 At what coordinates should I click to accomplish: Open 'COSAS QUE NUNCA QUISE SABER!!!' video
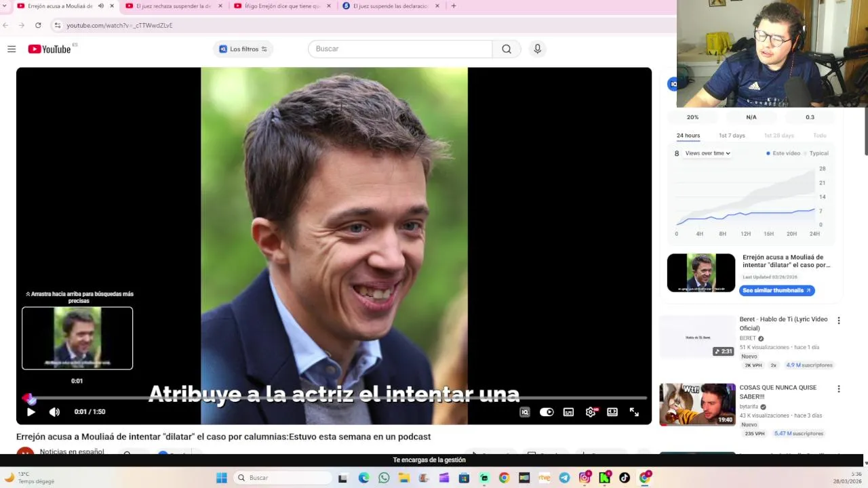click(778, 392)
